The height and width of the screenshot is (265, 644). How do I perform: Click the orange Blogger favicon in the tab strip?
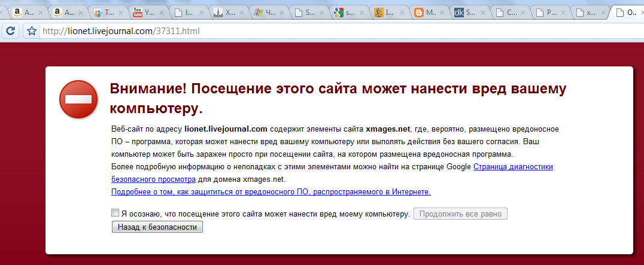418,13
